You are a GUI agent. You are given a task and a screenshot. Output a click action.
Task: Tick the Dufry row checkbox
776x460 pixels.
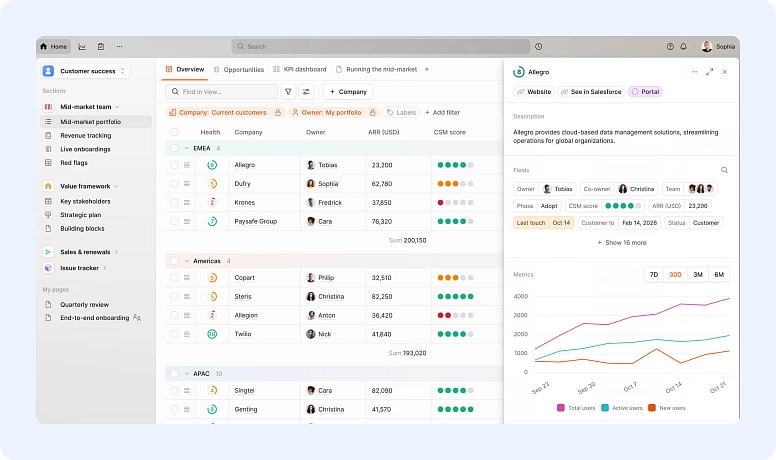[x=174, y=184]
